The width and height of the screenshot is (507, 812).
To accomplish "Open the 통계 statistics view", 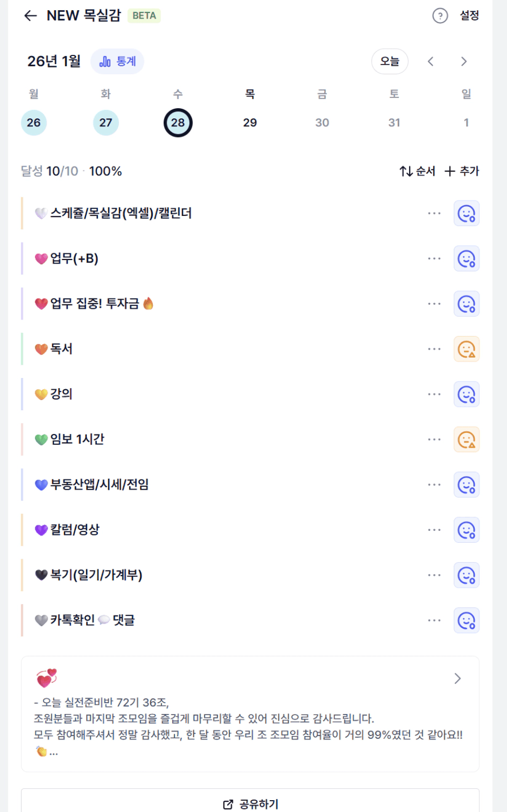I will click(x=118, y=61).
